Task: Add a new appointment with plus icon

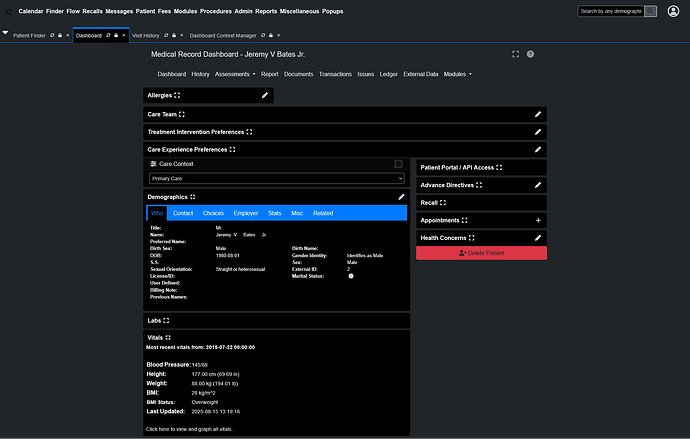Action: (x=538, y=220)
